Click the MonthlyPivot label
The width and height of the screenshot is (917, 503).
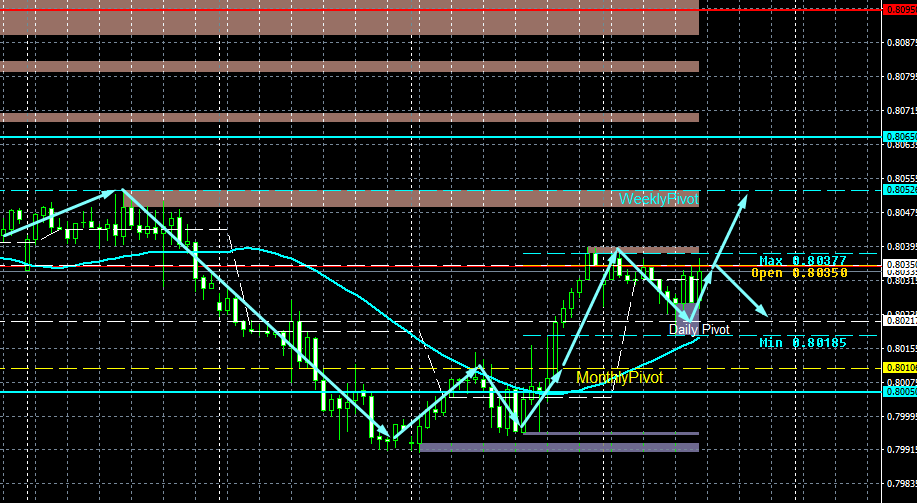(619, 377)
